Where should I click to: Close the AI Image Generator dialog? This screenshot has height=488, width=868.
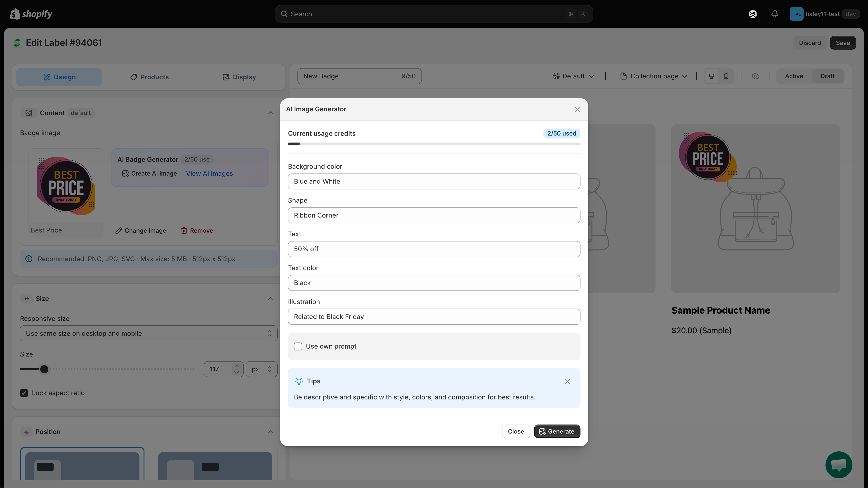577,109
